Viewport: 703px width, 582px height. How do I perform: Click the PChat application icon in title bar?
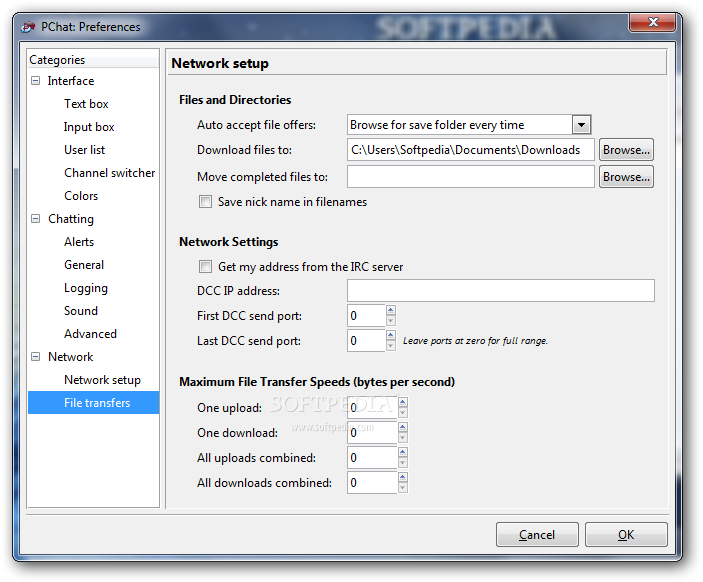tap(28, 27)
